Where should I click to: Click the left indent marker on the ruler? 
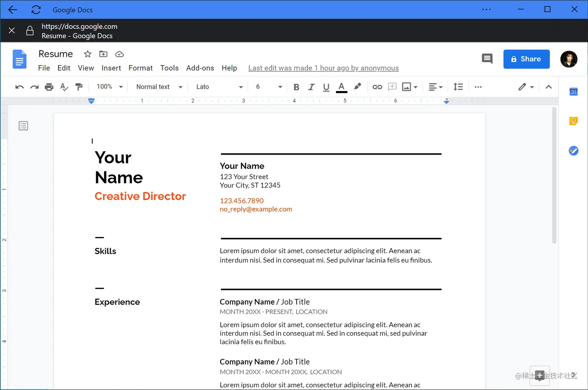[91, 101]
